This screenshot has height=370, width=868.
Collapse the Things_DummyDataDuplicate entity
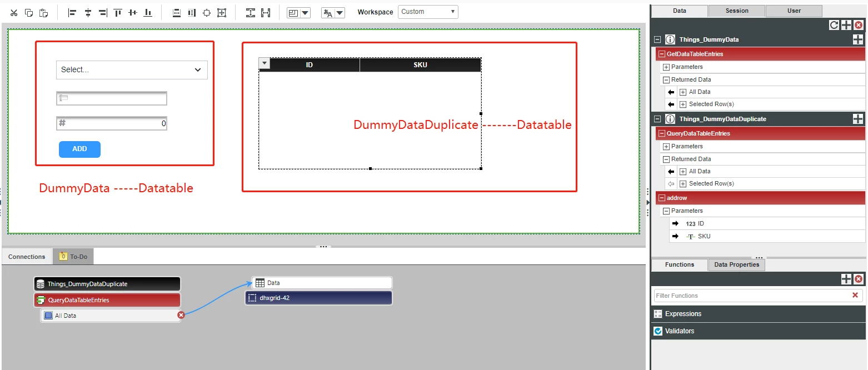[657, 119]
